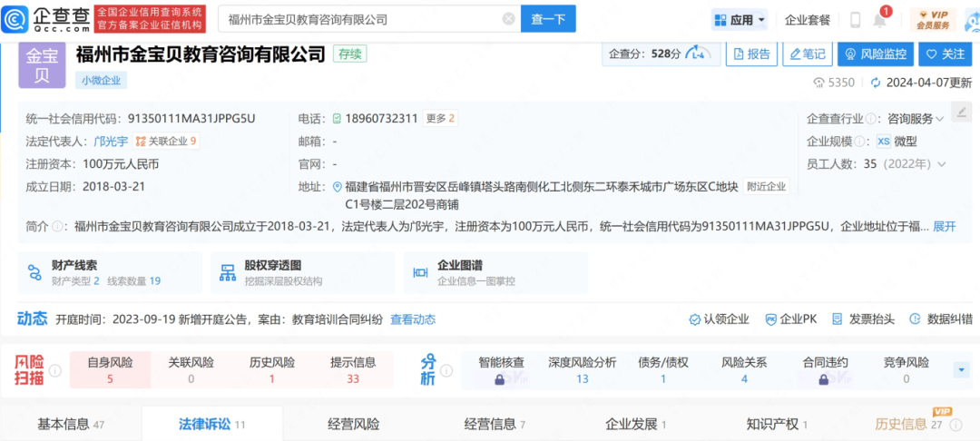Select 关联风险 0 item
This screenshot has height=441, width=980.
click(191, 370)
